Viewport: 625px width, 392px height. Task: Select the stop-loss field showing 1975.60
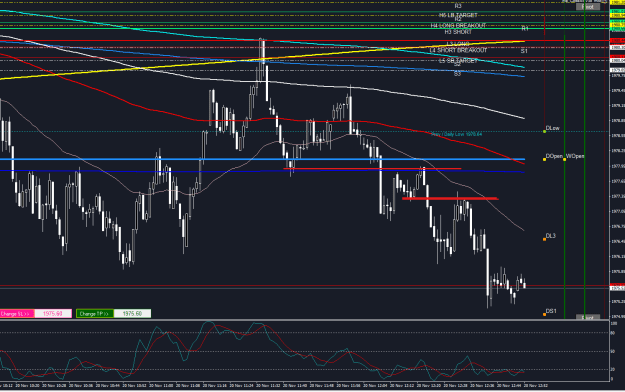53,314
